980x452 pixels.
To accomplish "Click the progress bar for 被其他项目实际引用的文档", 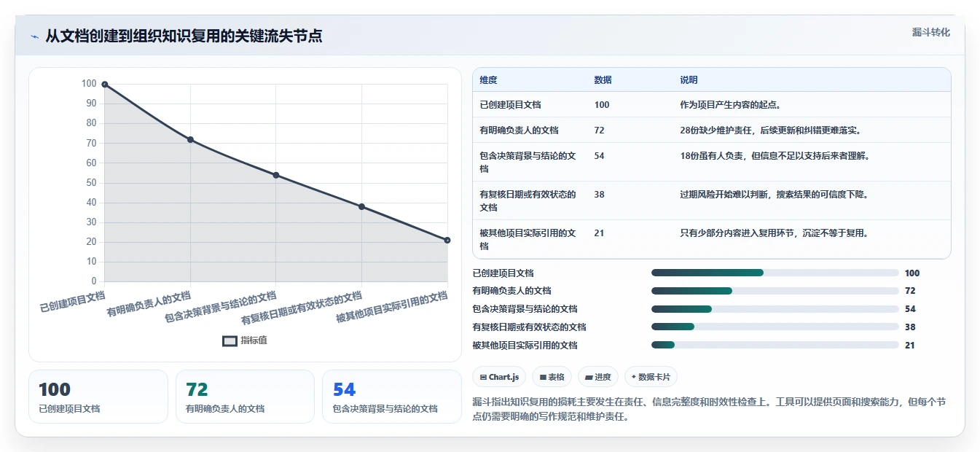I will click(x=775, y=345).
